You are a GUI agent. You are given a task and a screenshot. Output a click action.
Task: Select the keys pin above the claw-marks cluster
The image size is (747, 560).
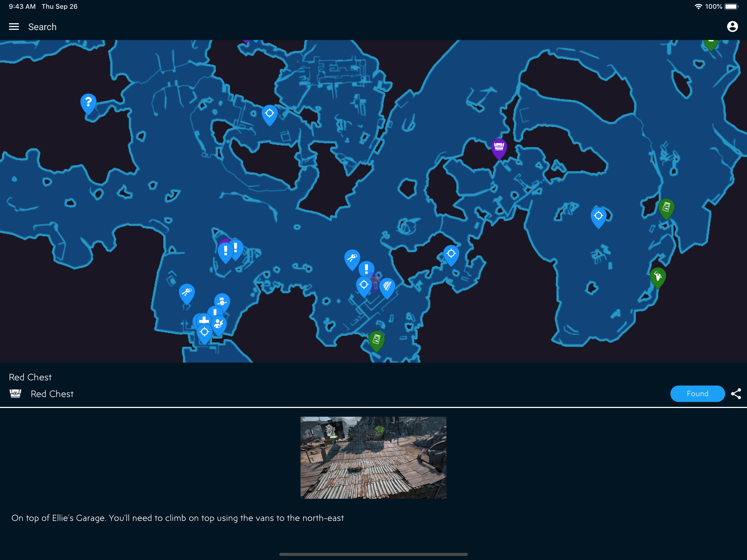[352, 259]
